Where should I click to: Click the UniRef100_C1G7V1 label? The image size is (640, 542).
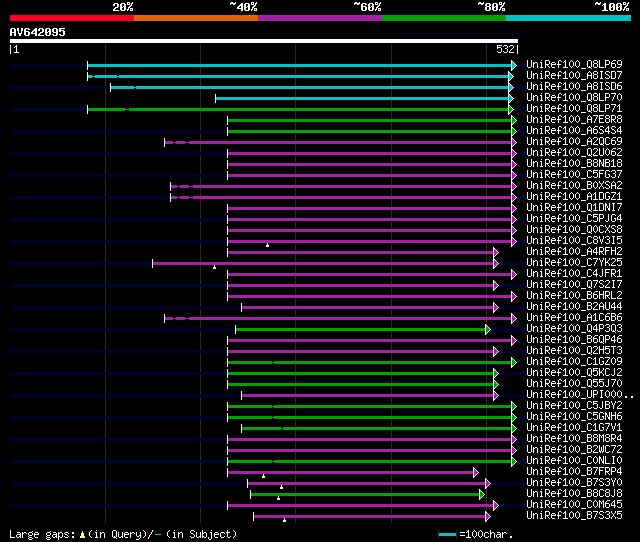point(574,428)
